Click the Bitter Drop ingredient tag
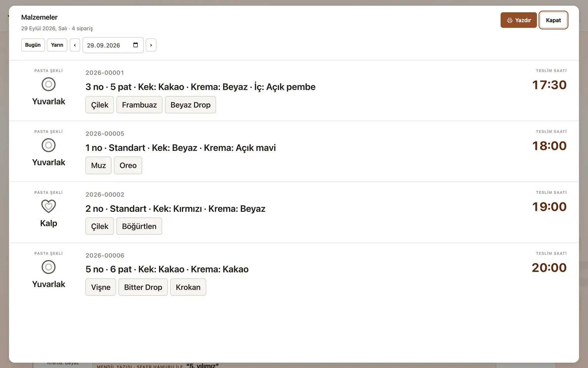 tap(143, 287)
